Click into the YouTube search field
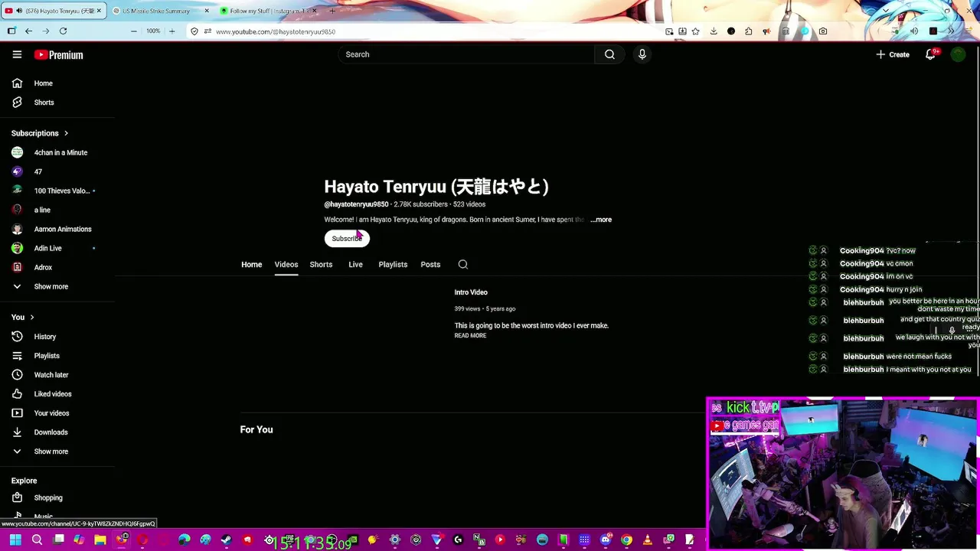The image size is (980, 551). [x=466, y=54]
